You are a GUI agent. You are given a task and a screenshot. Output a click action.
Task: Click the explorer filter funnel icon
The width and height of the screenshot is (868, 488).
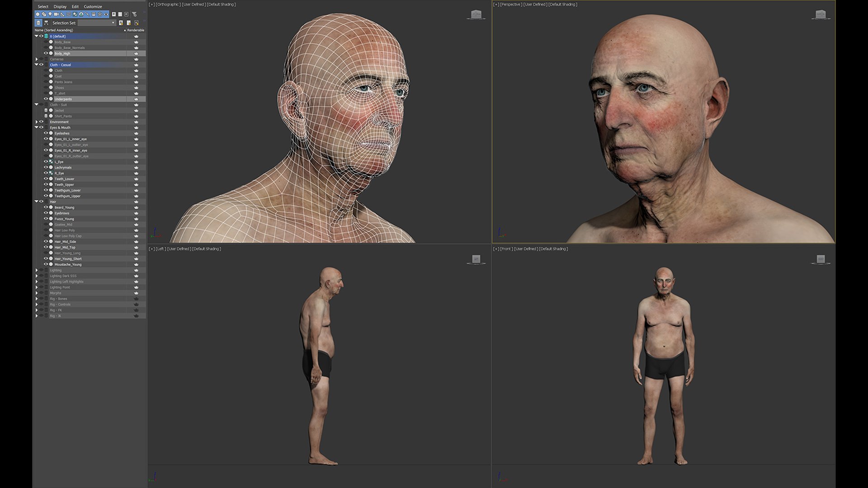[134, 14]
